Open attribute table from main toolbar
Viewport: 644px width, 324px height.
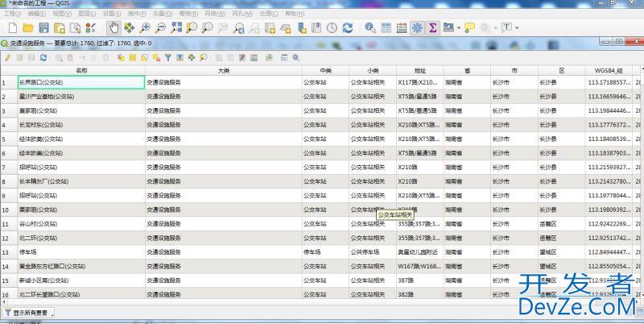click(x=386, y=27)
